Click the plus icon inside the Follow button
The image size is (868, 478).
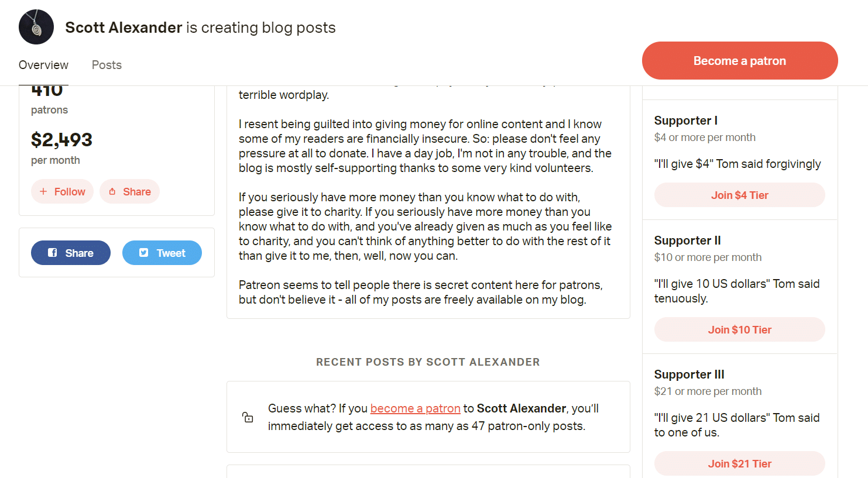(44, 191)
